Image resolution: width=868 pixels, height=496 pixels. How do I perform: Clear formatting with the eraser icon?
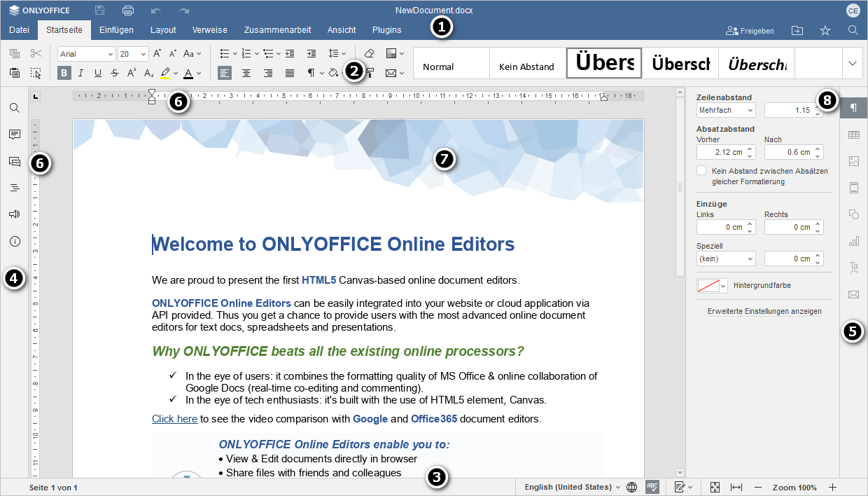click(x=370, y=53)
